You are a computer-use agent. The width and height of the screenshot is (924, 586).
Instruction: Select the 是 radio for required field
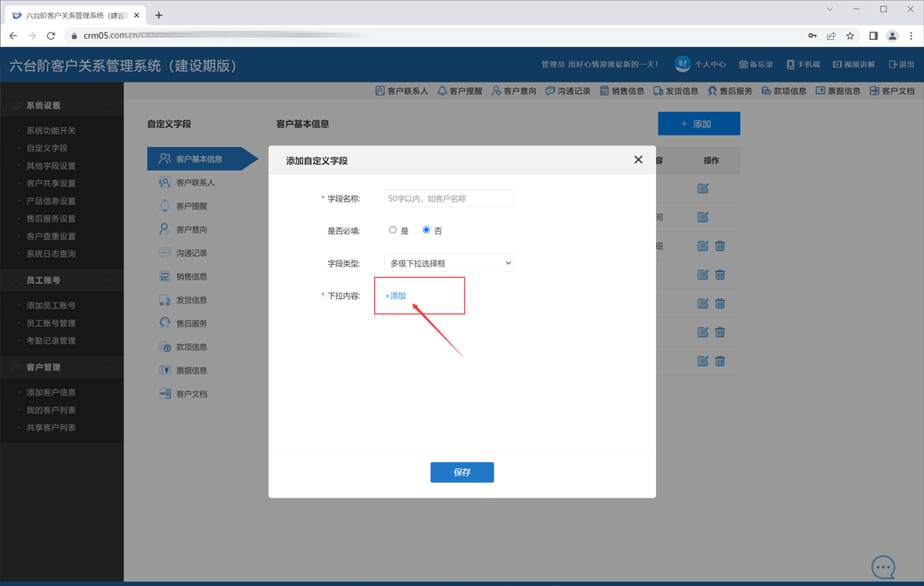pos(393,230)
